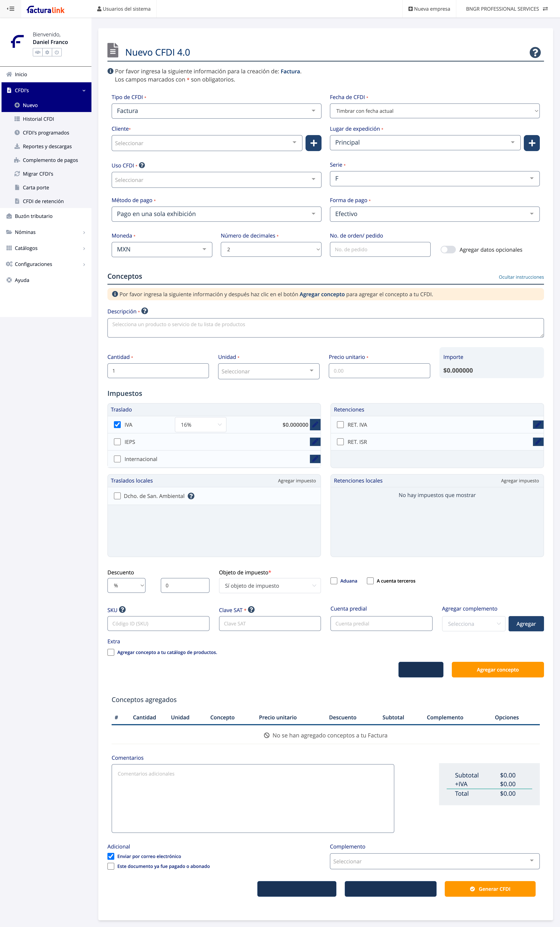This screenshot has height=927, width=560.
Task: Open the Método de pago dropdown
Action: coord(216,214)
